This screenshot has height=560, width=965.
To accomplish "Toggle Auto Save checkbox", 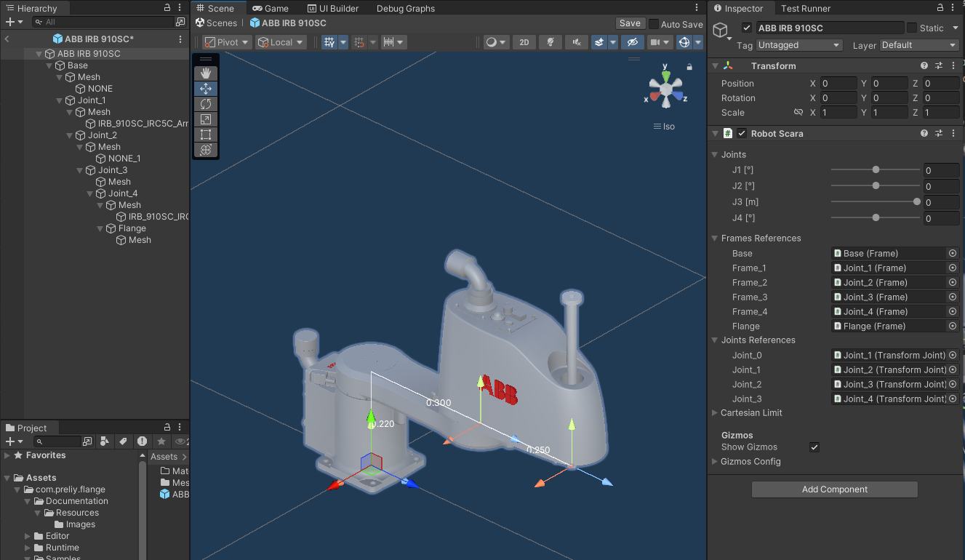I will pos(654,24).
